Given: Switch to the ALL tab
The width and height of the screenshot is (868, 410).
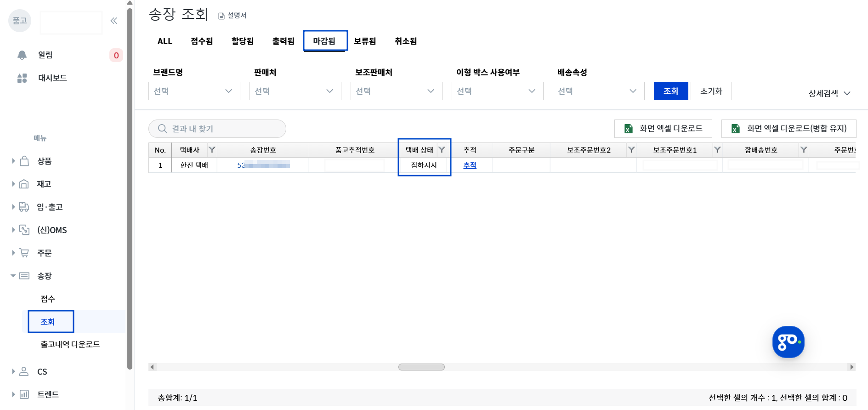Looking at the screenshot, I should point(165,41).
